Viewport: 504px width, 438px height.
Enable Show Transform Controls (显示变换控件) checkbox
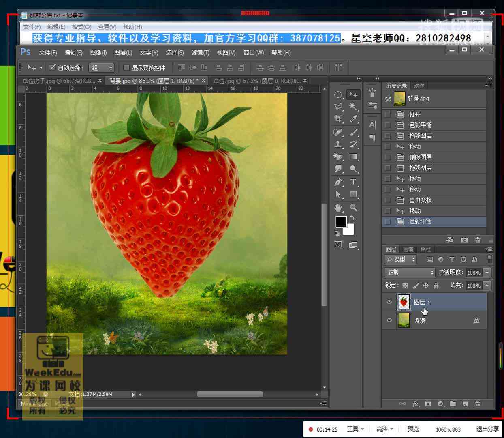coord(126,67)
